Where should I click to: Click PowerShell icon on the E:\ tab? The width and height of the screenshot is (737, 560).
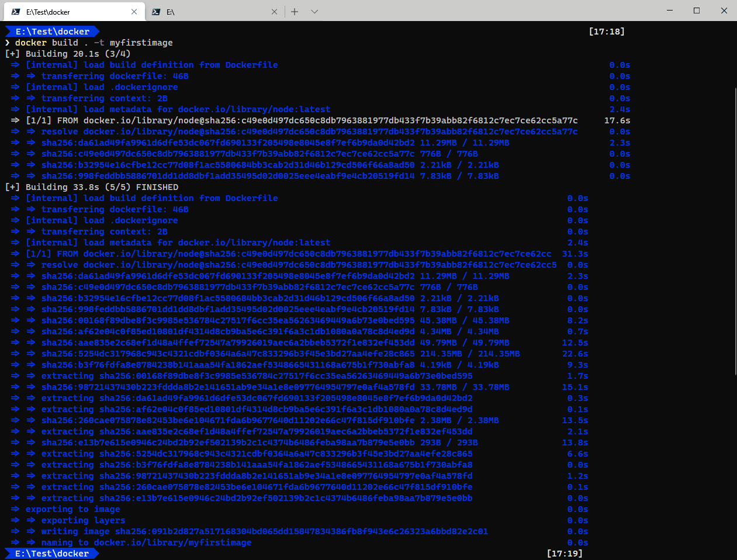click(156, 12)
